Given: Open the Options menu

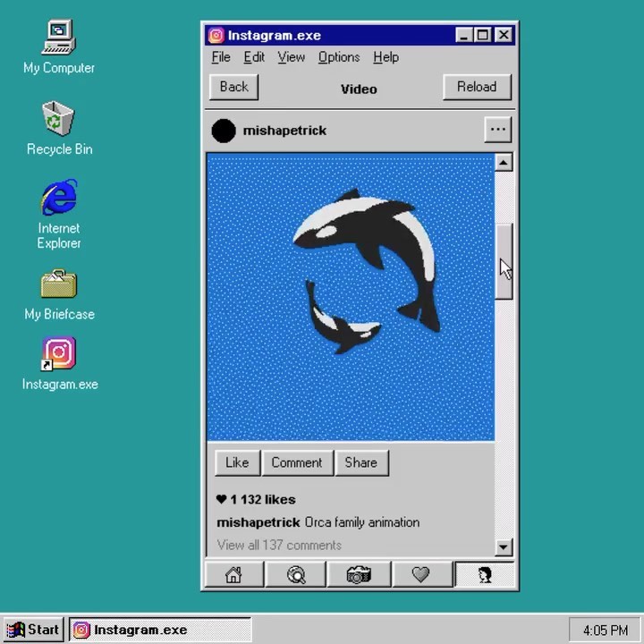Looking at the screenshot, I should coord(339,57).
